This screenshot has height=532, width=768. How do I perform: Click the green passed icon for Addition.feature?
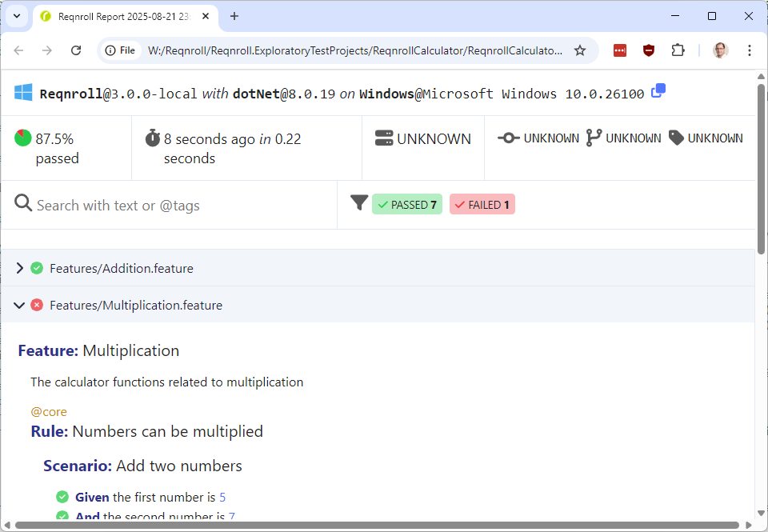(37, 268)
